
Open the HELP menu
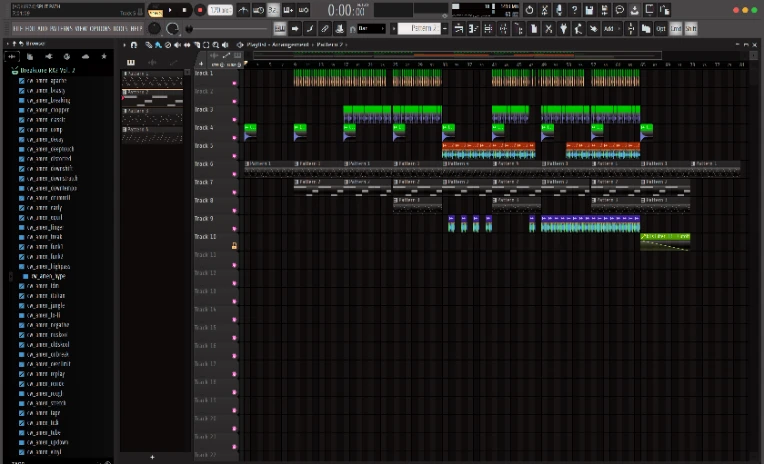click(x=136, y=29)
